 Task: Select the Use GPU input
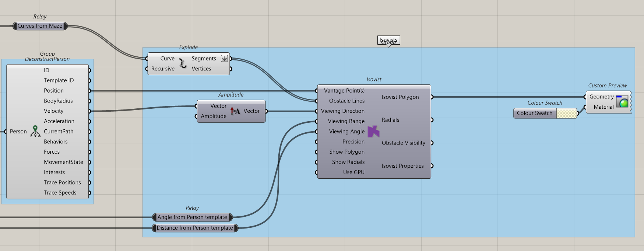coord(353,172)
